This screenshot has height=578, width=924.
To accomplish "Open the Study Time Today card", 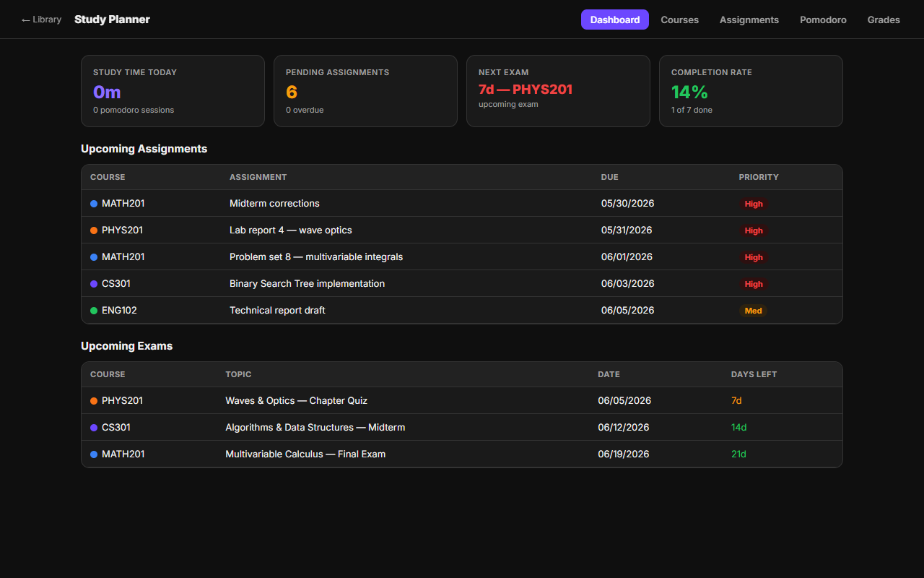I will point(173,91).
